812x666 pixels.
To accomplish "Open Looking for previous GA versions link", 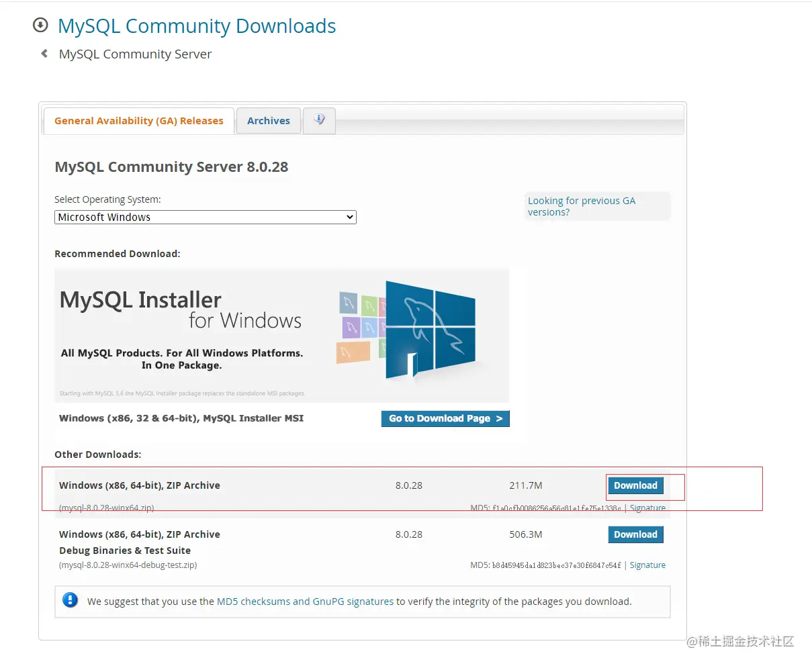I will click(x=582, y=206).
